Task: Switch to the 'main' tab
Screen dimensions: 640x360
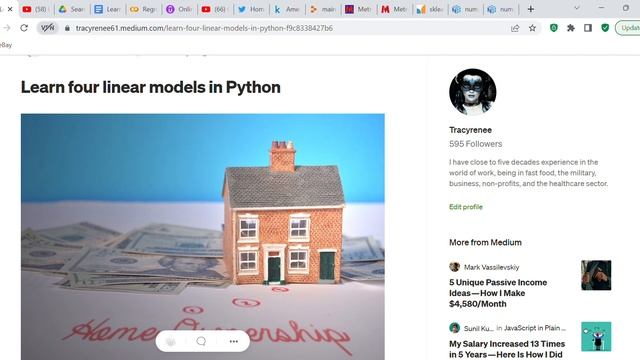Action: 322,9
